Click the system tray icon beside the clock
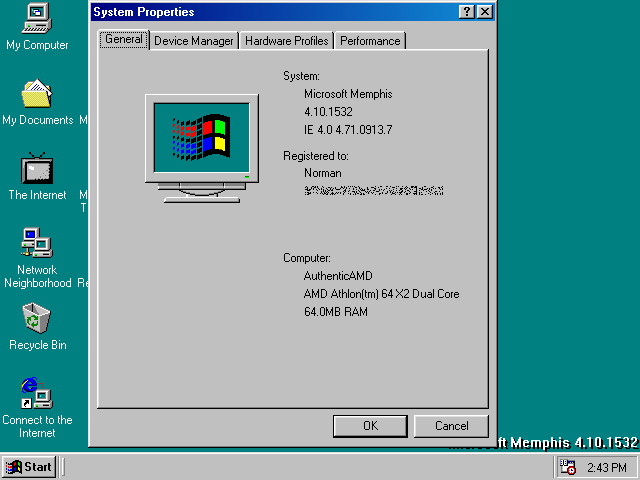 pos(568,467)
